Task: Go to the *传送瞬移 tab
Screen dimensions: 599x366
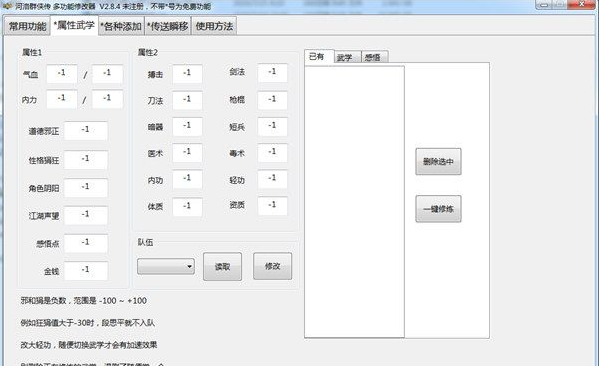Action: [168, 26]
